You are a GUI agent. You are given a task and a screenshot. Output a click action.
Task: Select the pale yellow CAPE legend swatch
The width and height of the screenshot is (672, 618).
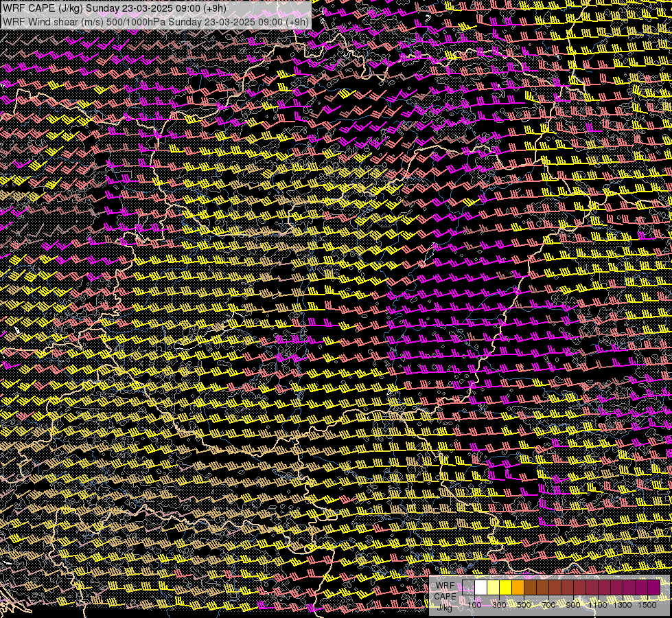494,588
